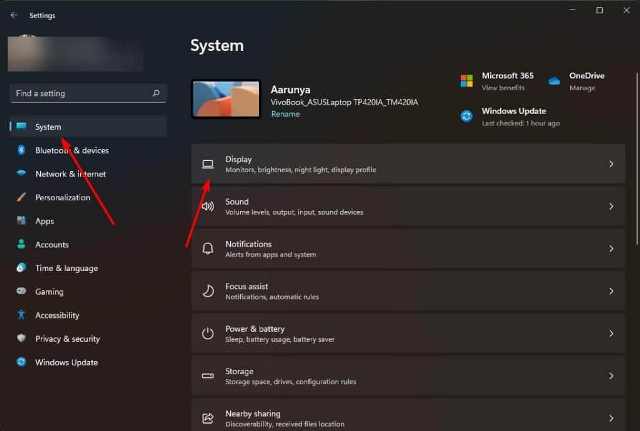The width and height of the screenshot is (640, 431).
Task: Select the System monitor icon in the sidebar
Action: tap(21, 127)
